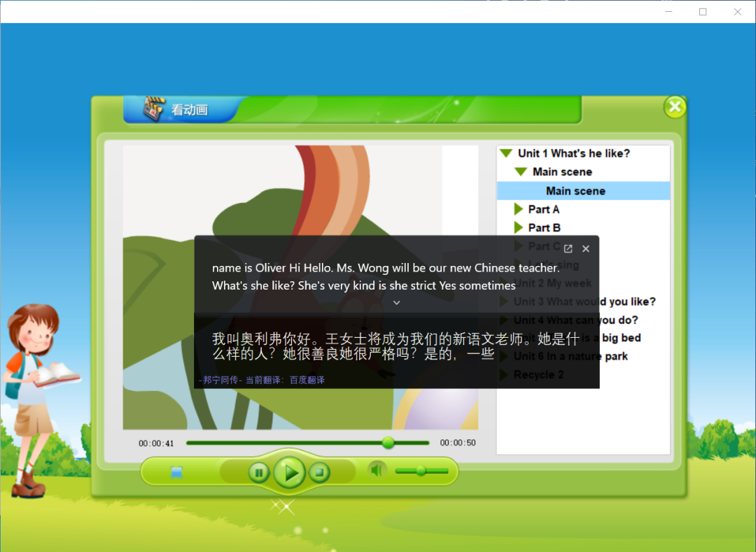Pause the animation playback
756x552 pixels.
pos(259,473)
